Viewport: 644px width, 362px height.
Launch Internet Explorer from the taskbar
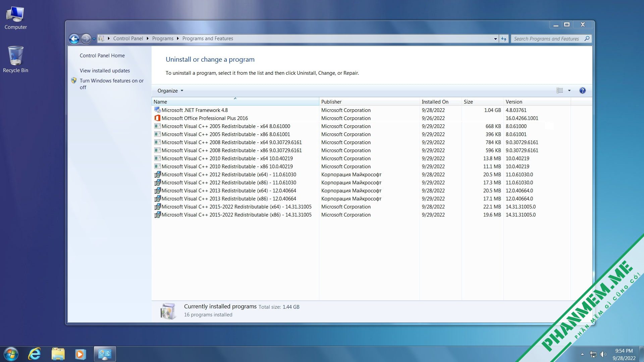[34, 354]
